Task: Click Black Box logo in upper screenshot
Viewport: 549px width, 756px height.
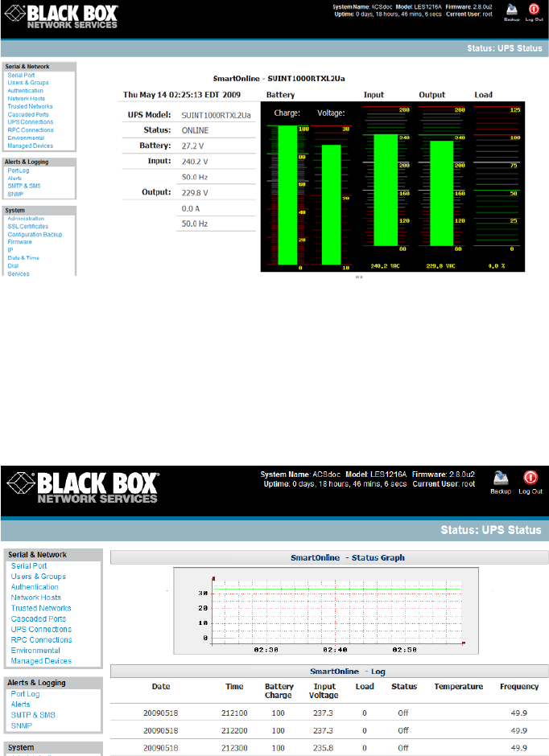Action: [x=61, y=17]
